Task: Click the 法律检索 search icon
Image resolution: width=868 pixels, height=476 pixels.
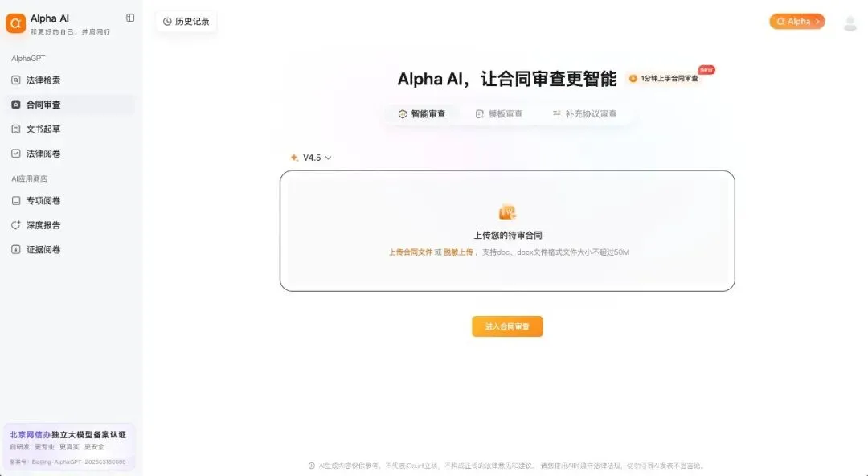Action: [x=16, y=80]
